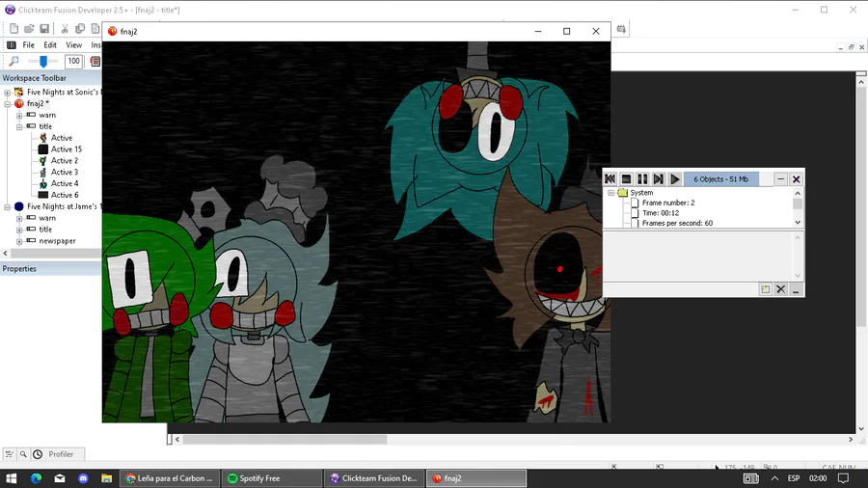
Task: Stop the application in the debugger
Action: coord(626,178)
